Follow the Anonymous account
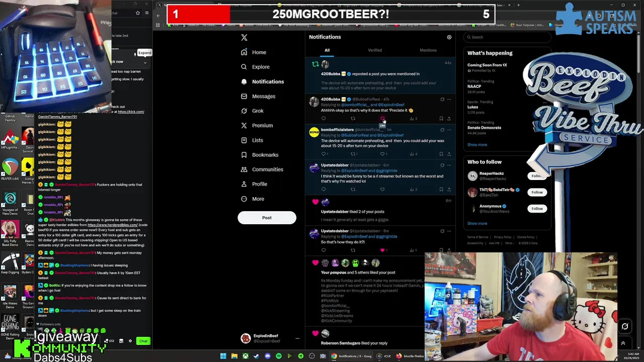 pos(537,209)
